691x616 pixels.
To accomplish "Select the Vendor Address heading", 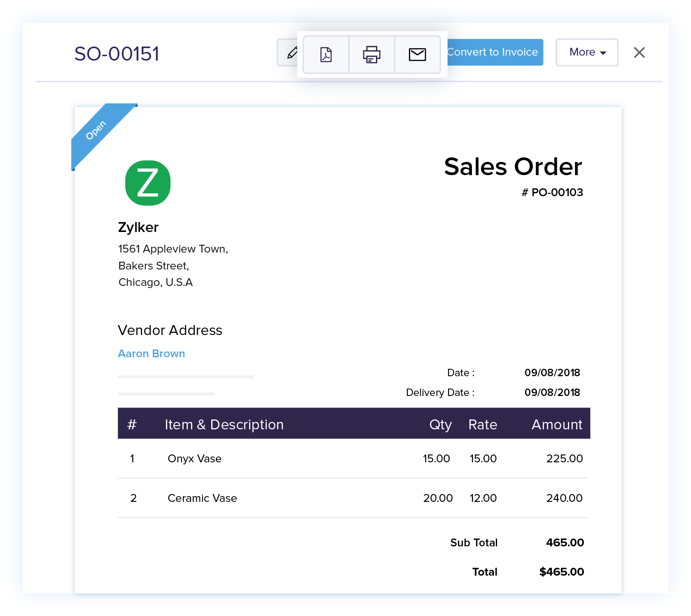I will point(170,330).
